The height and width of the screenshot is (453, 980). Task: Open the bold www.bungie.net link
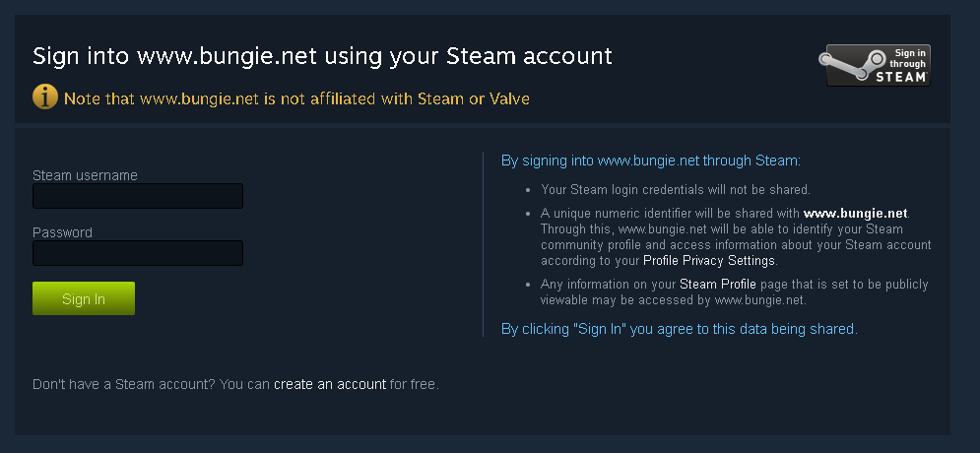tap(855, 213)
